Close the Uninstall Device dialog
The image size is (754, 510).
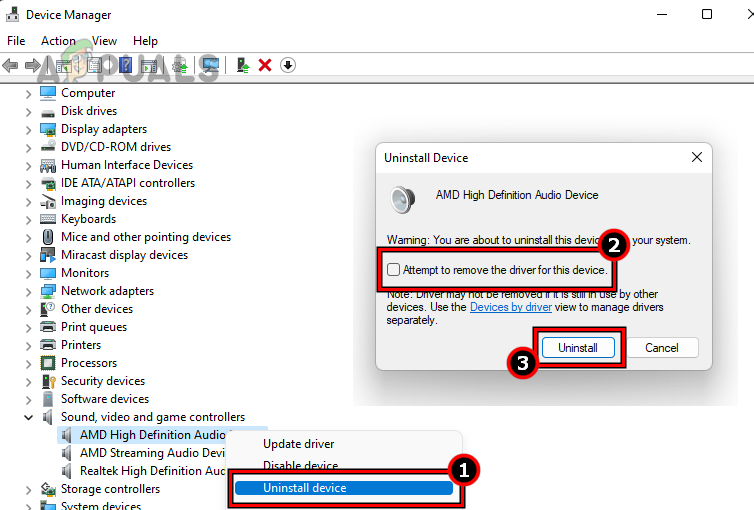pos(697,157)
